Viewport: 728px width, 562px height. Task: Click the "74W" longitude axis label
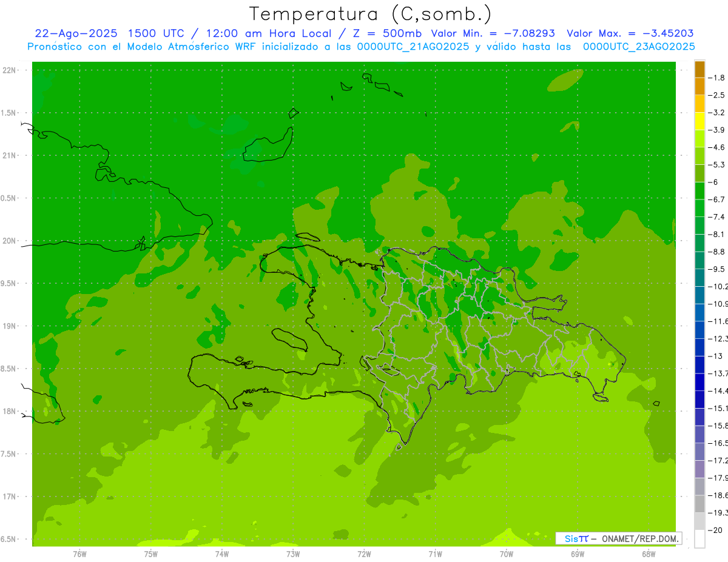(221, 554)
